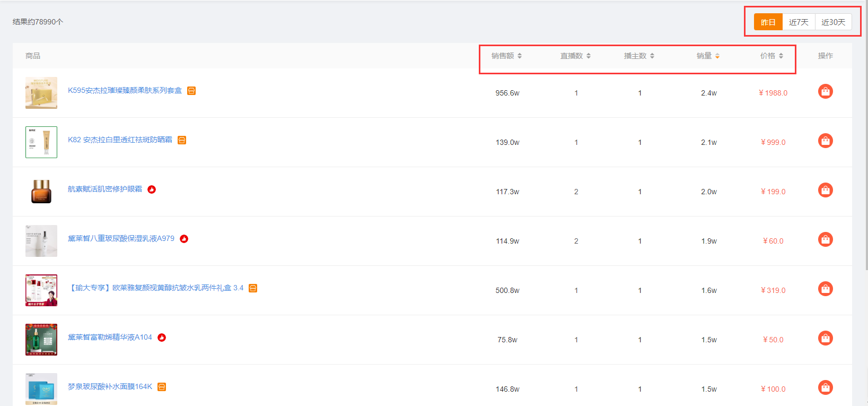Image resolution: width=868 pixels, height=406 pixels.
Task: Click shopping bag for 欧莱雅复颜 row
Action: (x=825, y=289)
